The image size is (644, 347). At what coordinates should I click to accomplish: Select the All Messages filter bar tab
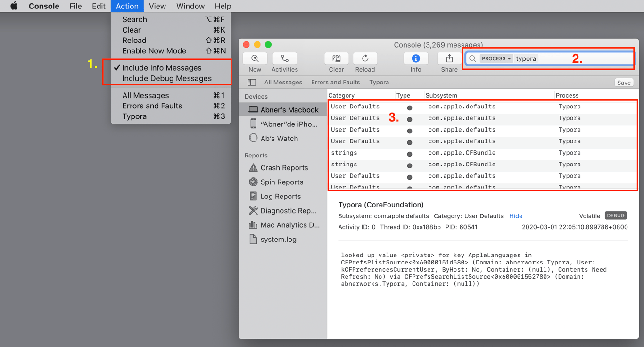pyautogui.click(x=283, y=83)
